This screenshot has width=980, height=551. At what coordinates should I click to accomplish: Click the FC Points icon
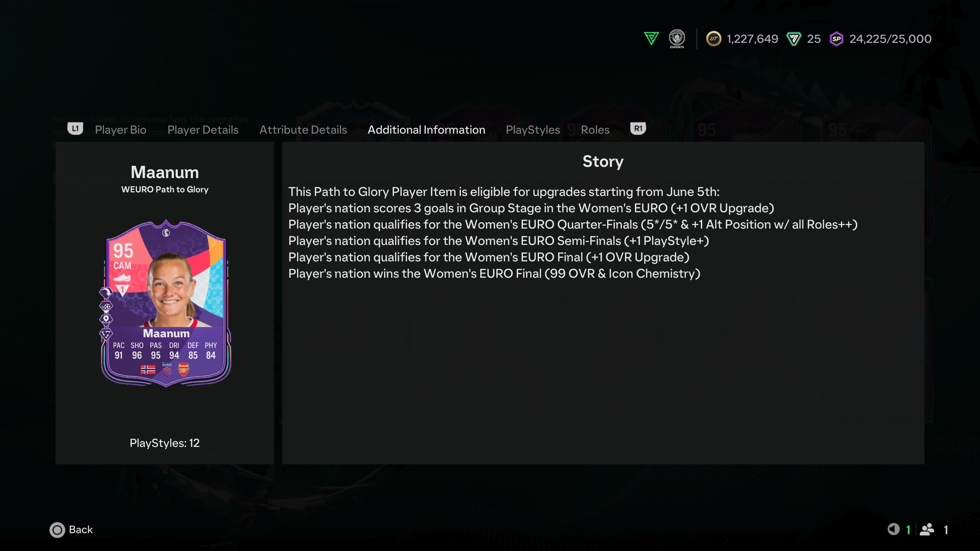point(794,39)
